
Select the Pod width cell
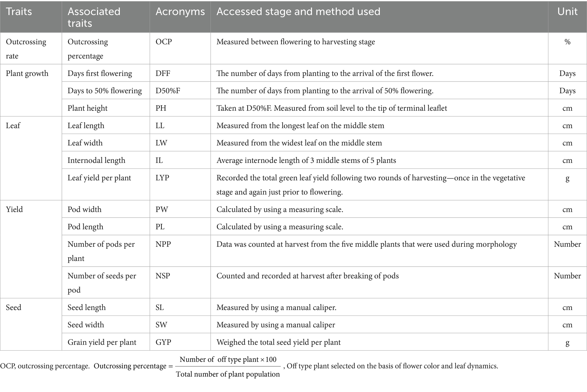(84, 209)
